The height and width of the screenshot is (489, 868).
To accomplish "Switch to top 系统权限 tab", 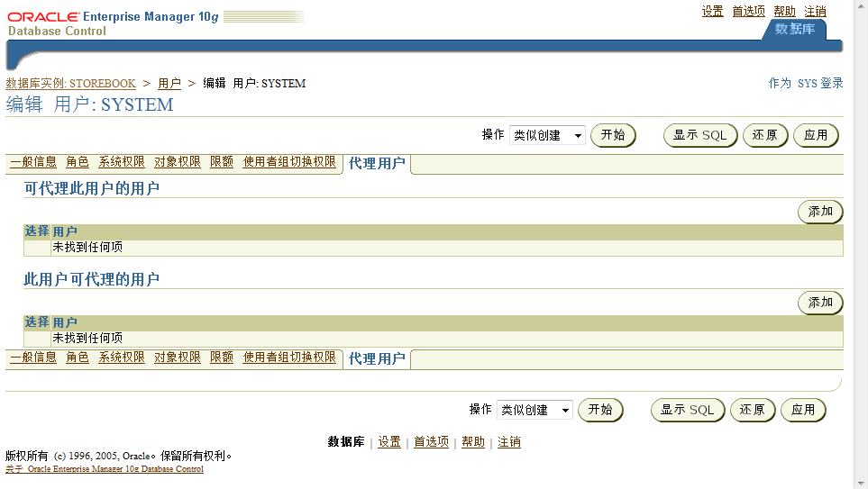I will (x=122, y=161).
